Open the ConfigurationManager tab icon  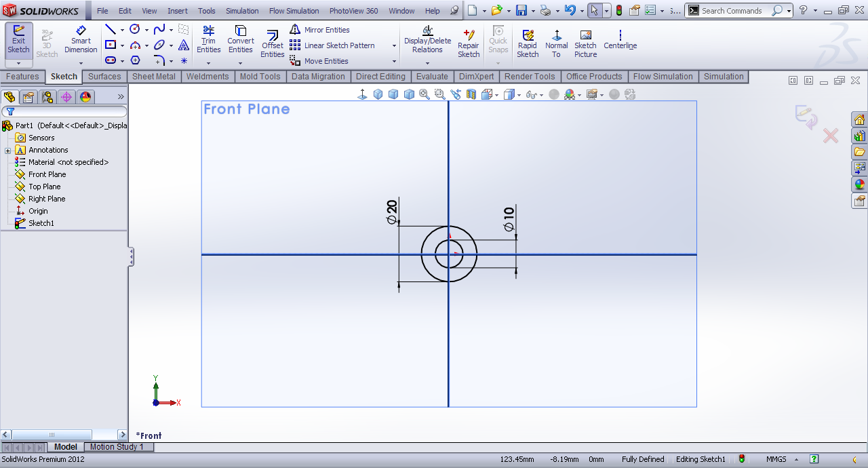(47, 97)
